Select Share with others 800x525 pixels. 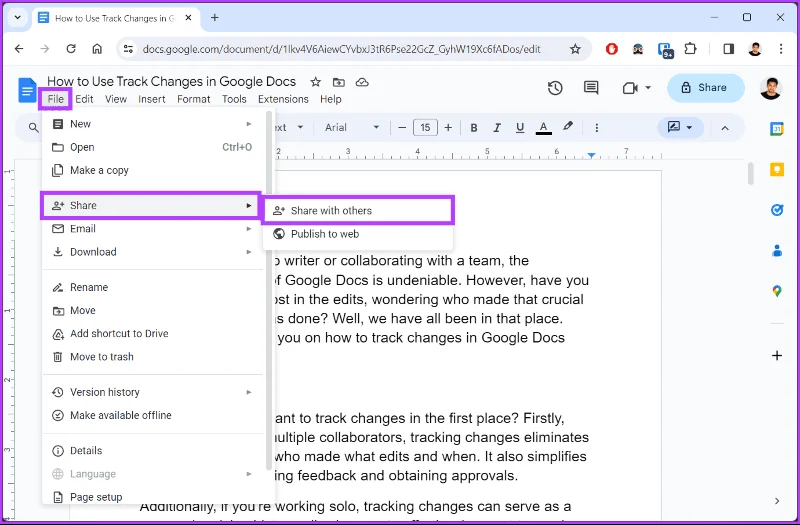(358, 211)
